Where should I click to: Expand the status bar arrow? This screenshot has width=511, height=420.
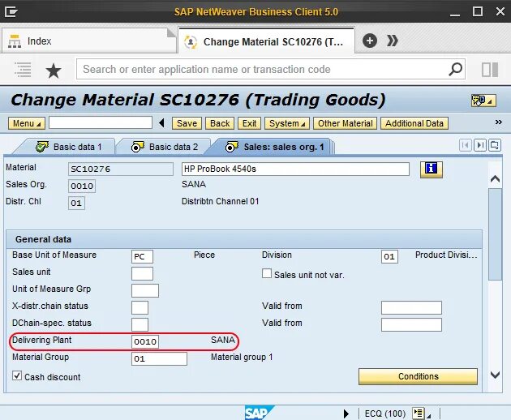coord(346,414)
